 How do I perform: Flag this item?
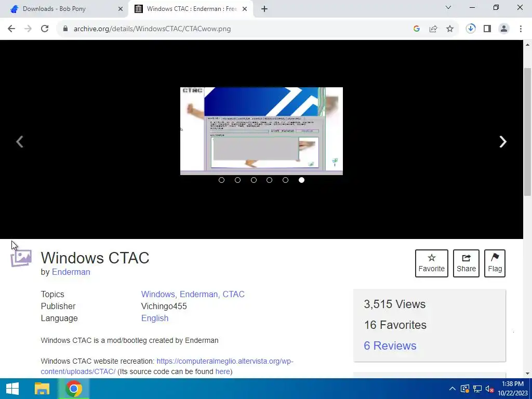(495, 263)
